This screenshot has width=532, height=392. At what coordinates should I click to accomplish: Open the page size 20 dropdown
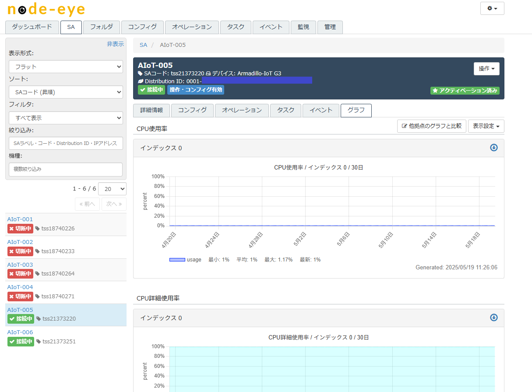click(x=113, y=189)
